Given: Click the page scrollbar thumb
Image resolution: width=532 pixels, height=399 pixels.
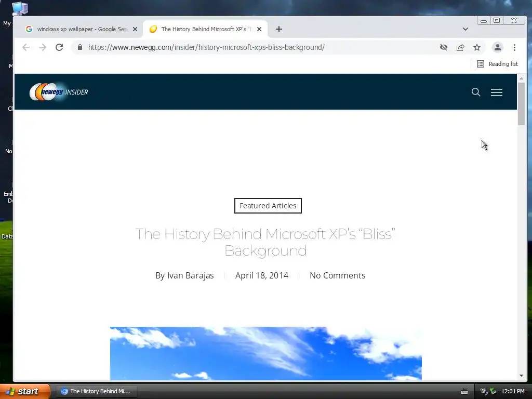Looking at the screenshot, I should point(521,104).
